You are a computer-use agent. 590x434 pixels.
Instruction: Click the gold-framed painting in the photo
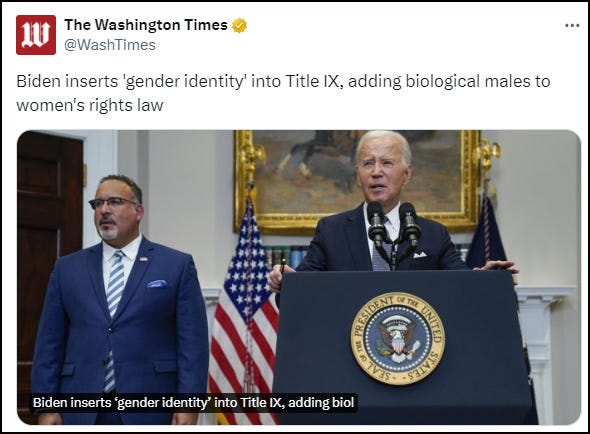(356, 181)
